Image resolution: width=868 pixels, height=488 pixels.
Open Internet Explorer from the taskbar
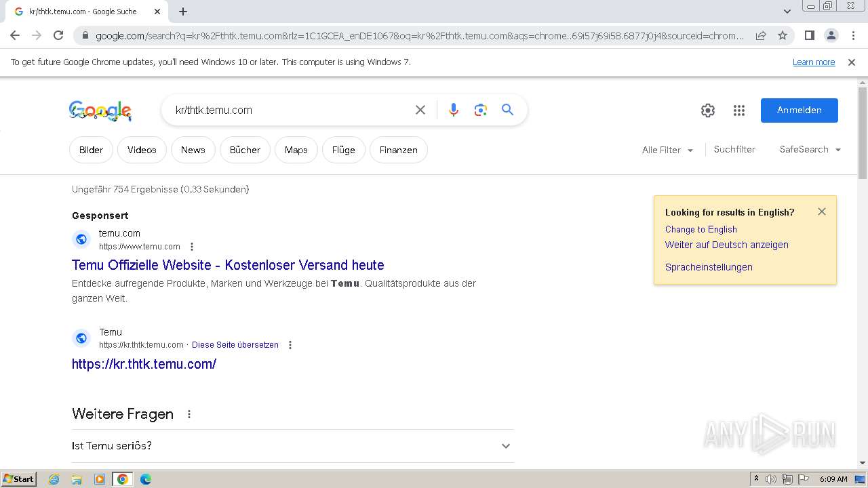54,479
